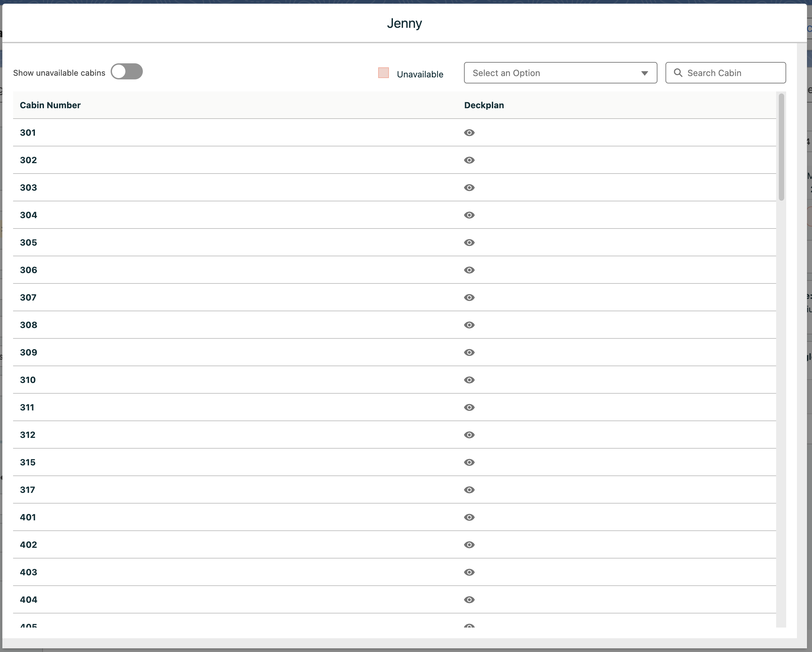Click the Deckplan column header
This screenshot has width=812, height=652.
click(x=483, y=105)
